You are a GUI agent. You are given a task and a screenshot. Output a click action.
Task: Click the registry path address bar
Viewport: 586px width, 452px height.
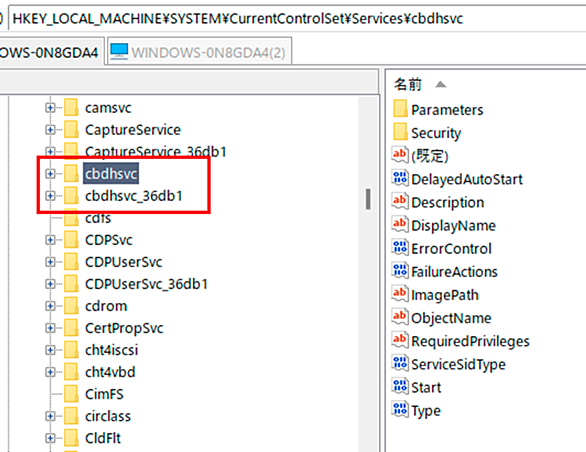coord(297,18)
